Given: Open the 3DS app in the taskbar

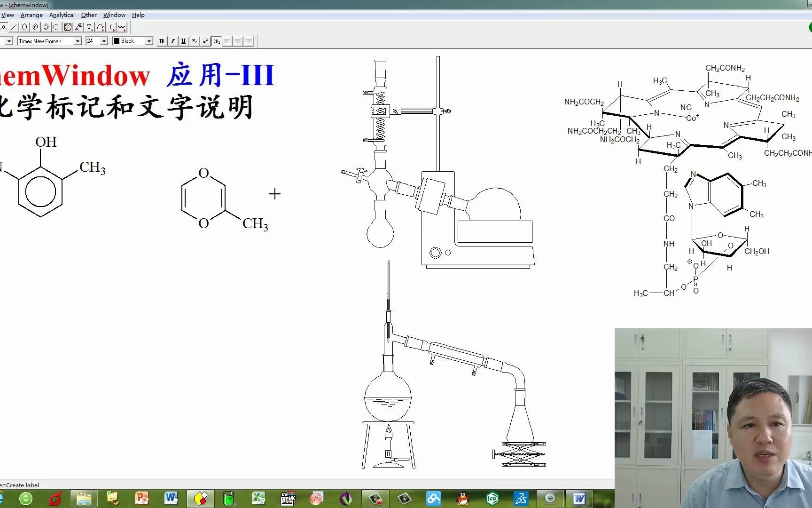Looking at the screenshot, I should tap(521, 498).
